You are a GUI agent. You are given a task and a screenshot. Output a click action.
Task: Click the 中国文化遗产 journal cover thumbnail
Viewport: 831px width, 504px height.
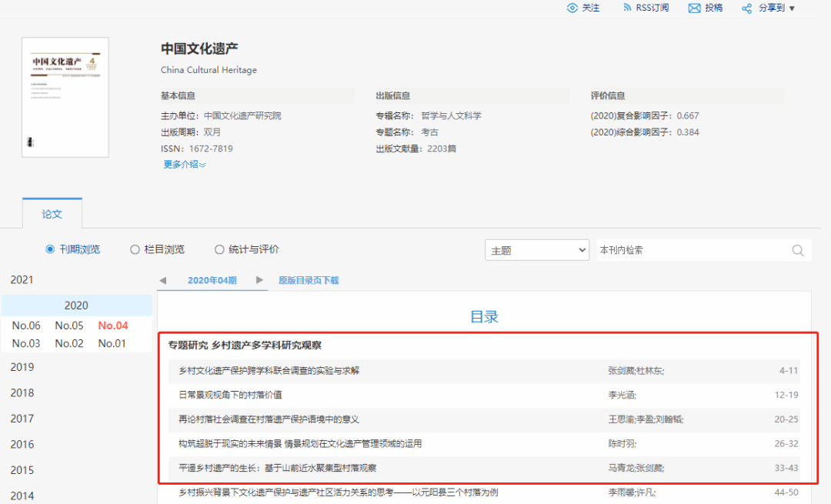pyautogui.click(x=65, y=97)
